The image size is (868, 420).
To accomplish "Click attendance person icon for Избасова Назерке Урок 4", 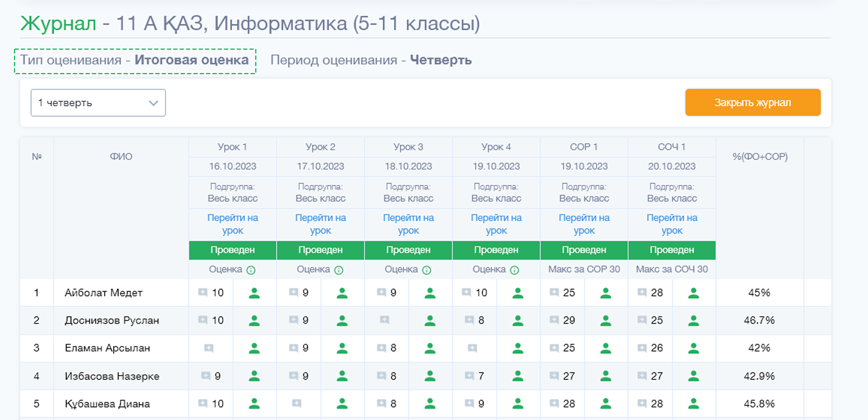I will [518, 376].
